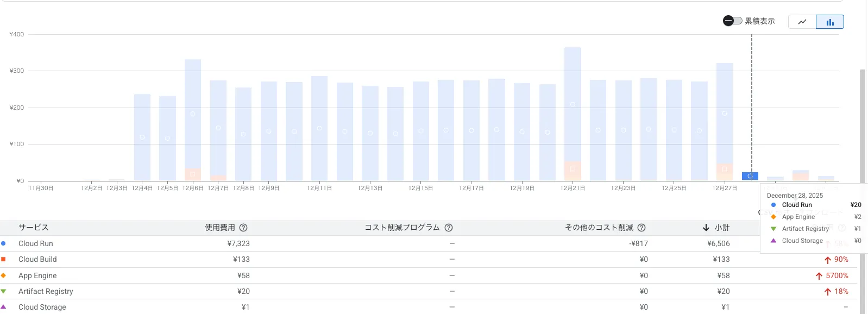This screenshot has width=868, height=314.
Task: Open help icon next to コスト削減プログラム
Action: (x=449, y=228)
